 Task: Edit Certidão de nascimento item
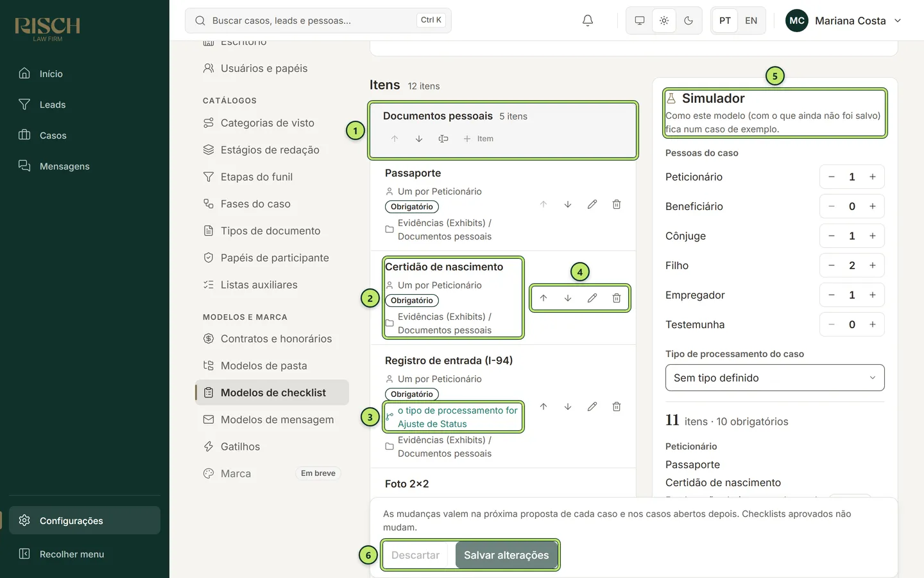[592, 298]
